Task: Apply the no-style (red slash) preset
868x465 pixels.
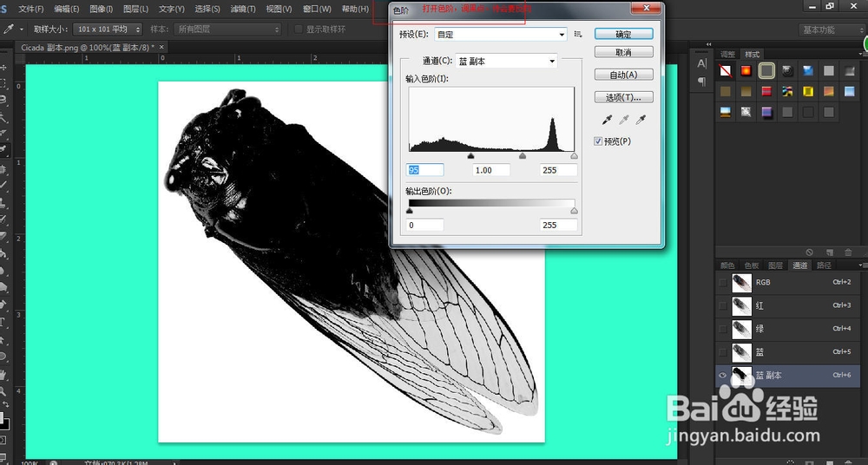Action: click(725, 71)
